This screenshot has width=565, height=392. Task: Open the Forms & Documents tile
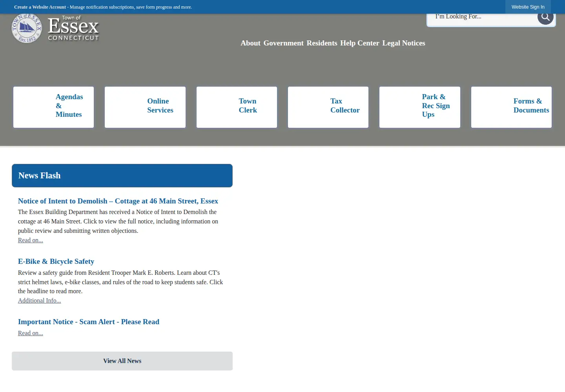tap(511, 107)
